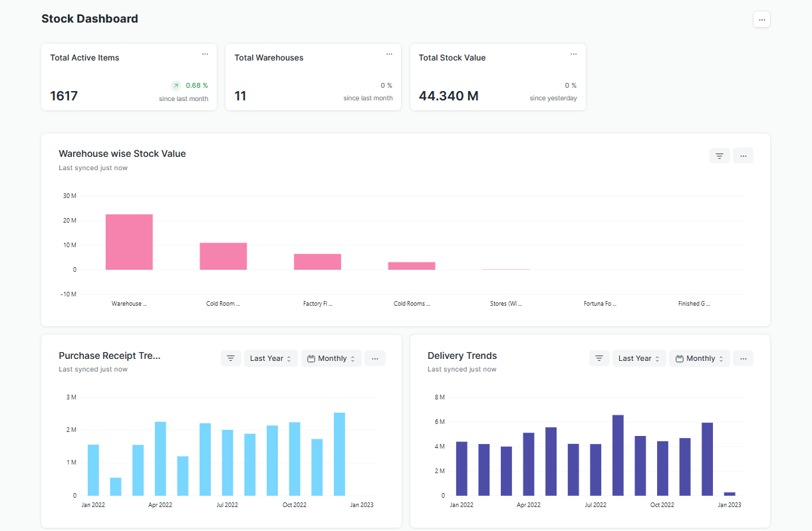Expand Last Year dropdown in Delivery Trends
812x531 pixels.
point(639,358)
